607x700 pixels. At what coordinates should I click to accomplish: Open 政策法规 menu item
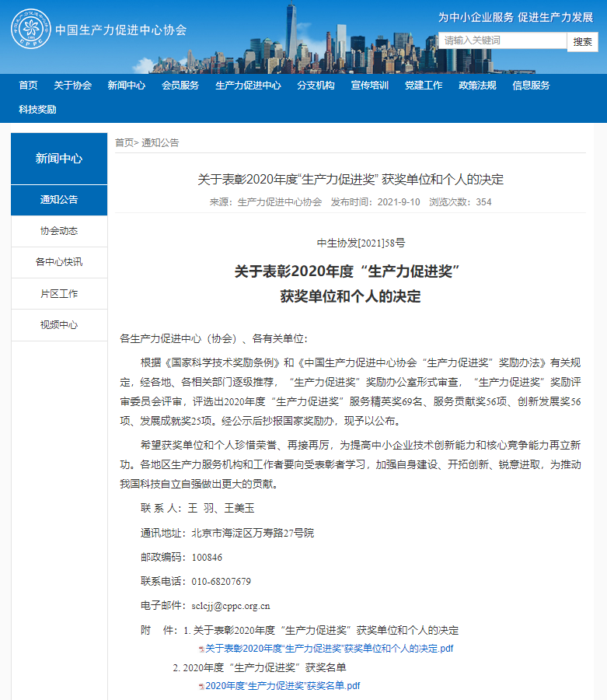click(x=477, y=86)
